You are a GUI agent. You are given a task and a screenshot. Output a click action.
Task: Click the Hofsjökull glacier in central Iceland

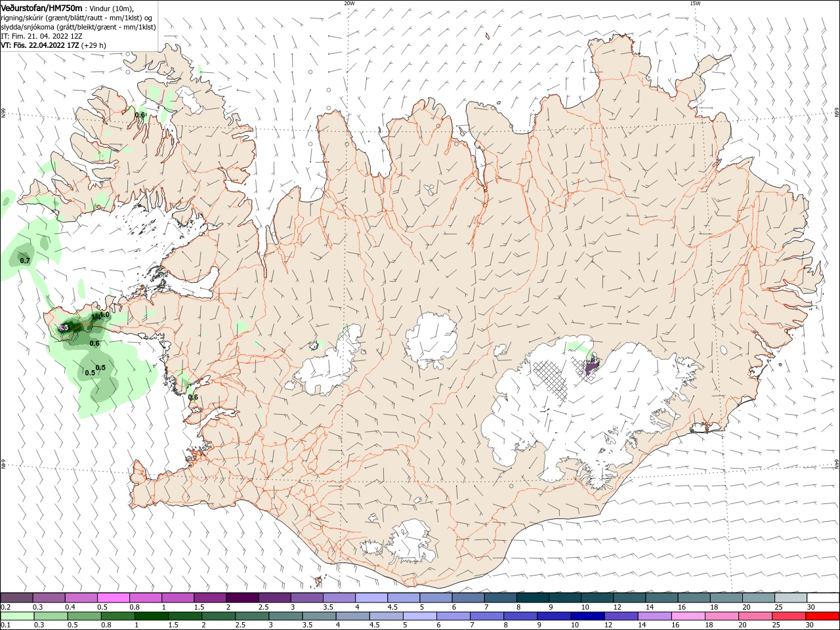coord(431,340)
